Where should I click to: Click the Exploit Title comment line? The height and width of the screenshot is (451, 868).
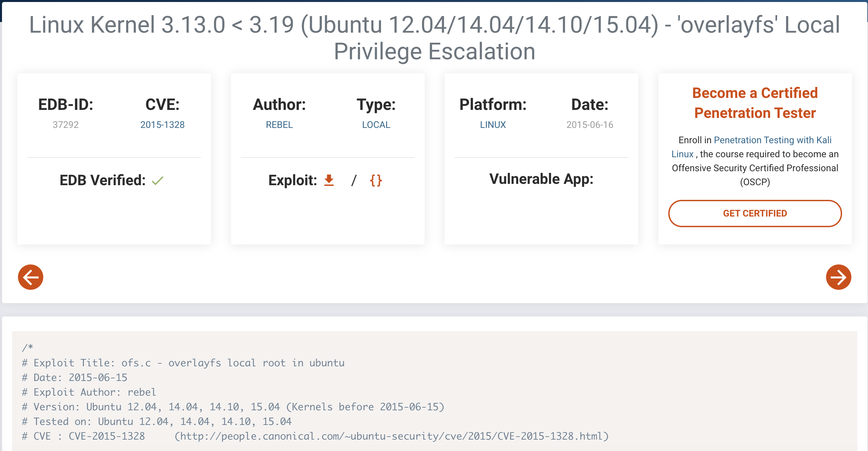tap(183, 363)
